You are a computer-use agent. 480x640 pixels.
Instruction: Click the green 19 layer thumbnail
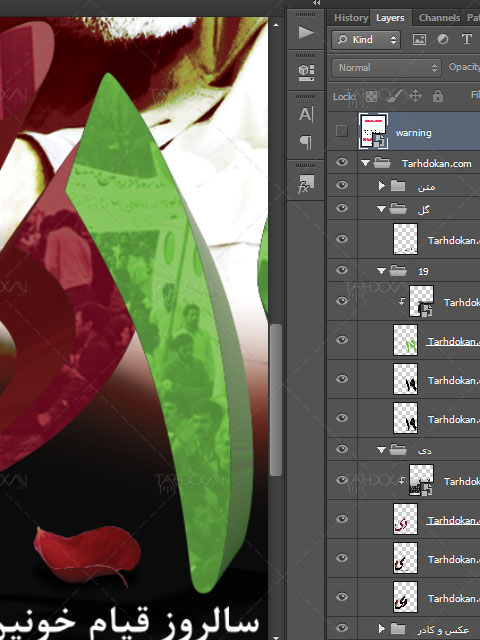[405, 340]
